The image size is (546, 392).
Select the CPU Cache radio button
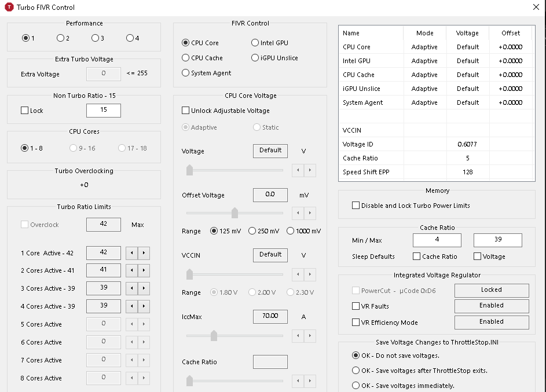click(x=186, y=58)
